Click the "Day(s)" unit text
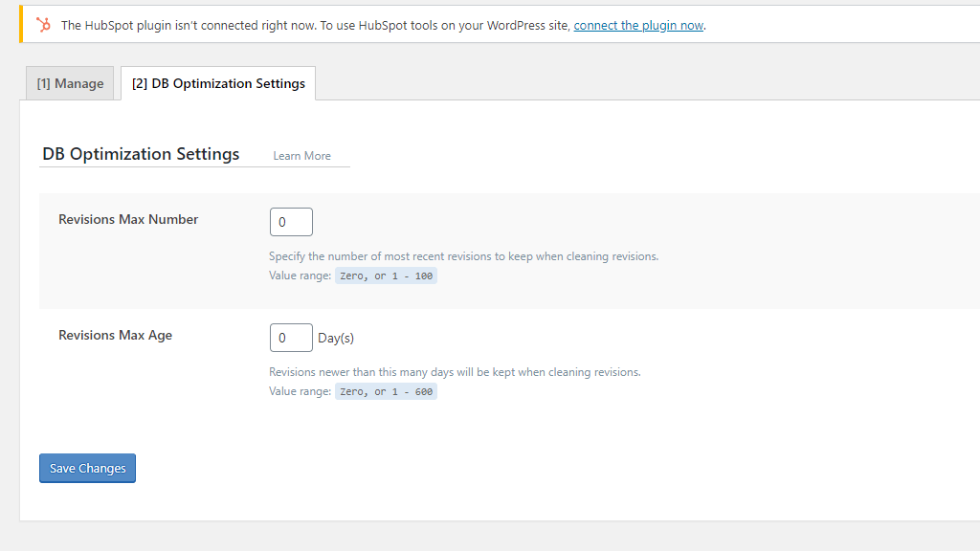The width and height of the screenshot is (980, 551). pyautogui.click(x=336, y=338)
